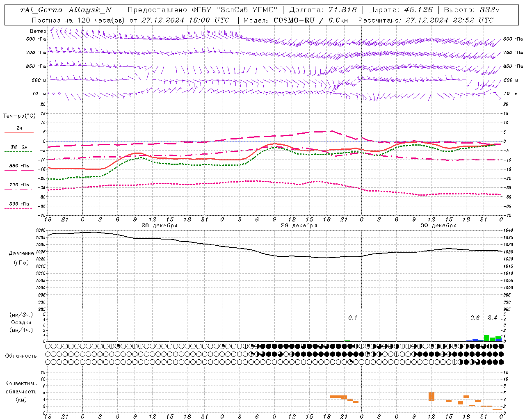Click the red solid legend line under '2м'
Viewport: 525px width, 420px height.
tap(19, 133)
